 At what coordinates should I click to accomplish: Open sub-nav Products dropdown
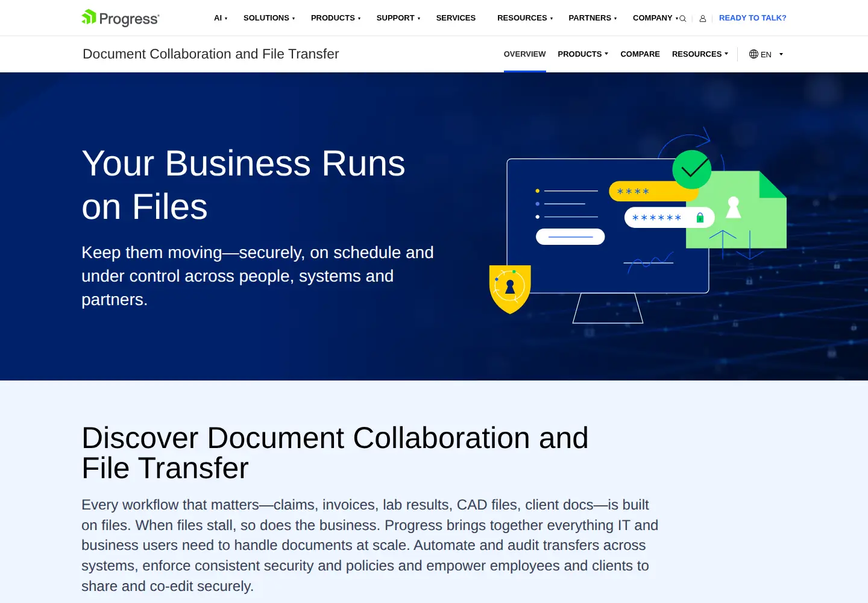point(583,54)
